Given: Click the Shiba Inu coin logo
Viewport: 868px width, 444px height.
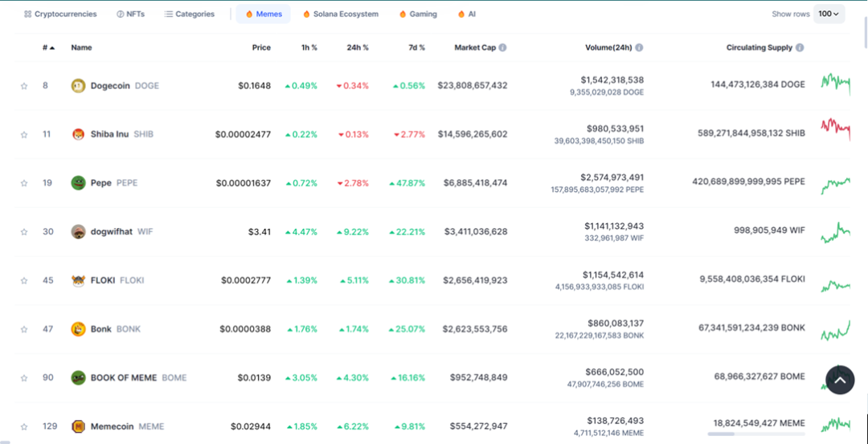Looking at the screenshot, I should 78,134.
